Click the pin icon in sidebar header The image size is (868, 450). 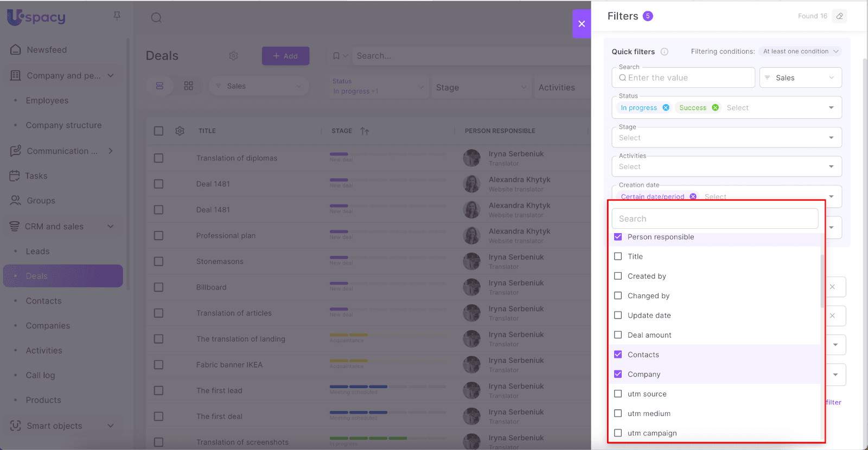point(117,16)
